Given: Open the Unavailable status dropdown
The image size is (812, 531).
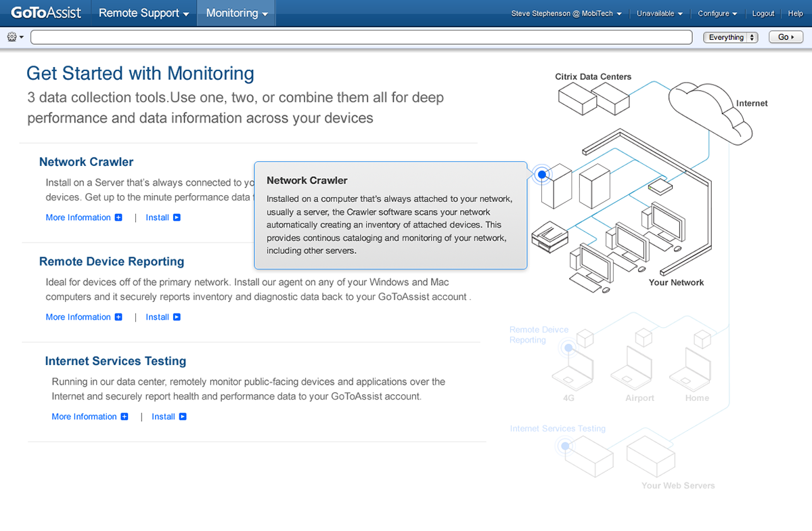Looking at the screenshot, I should [659, 14].
